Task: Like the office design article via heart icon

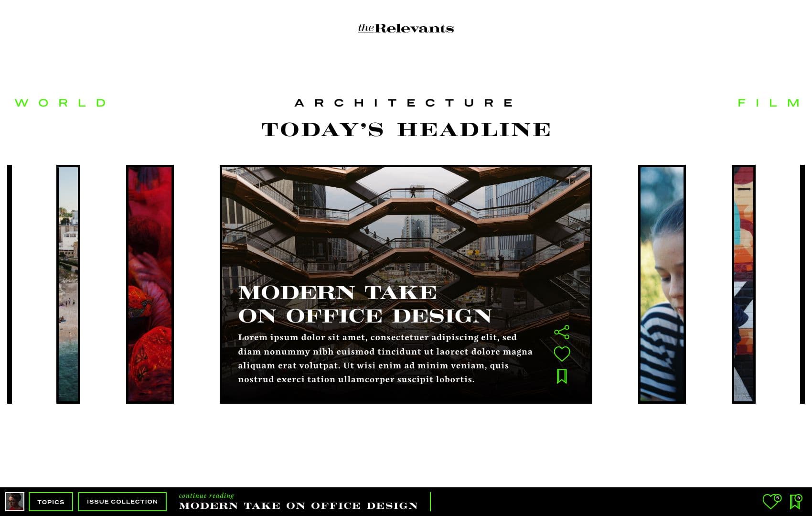Action: 562,353
